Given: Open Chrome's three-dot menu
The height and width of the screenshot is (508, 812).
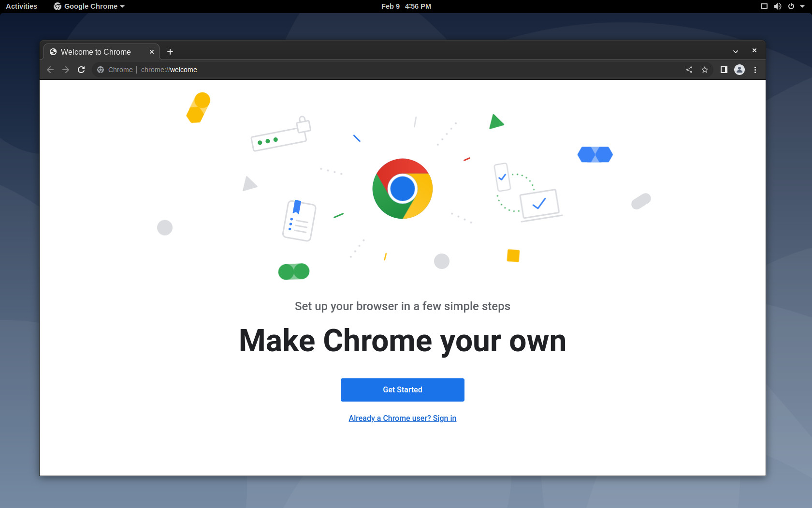Looking at the screenshot, I should 755,70.
